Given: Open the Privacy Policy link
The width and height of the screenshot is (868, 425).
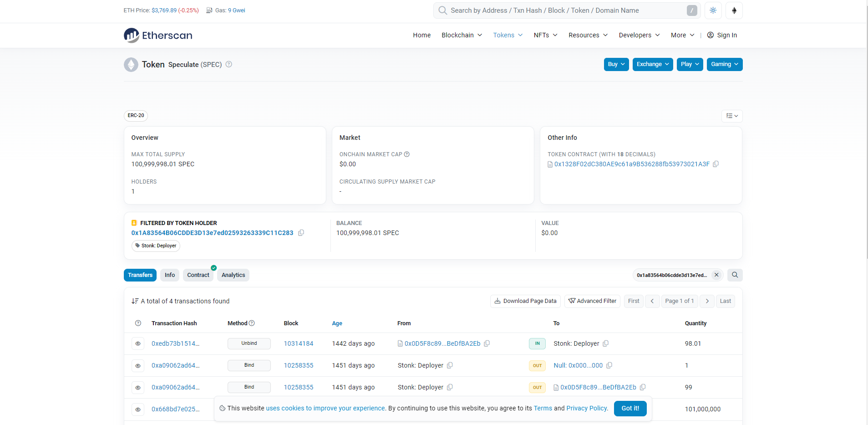Looking at the screenshot, I should [587, 408].
